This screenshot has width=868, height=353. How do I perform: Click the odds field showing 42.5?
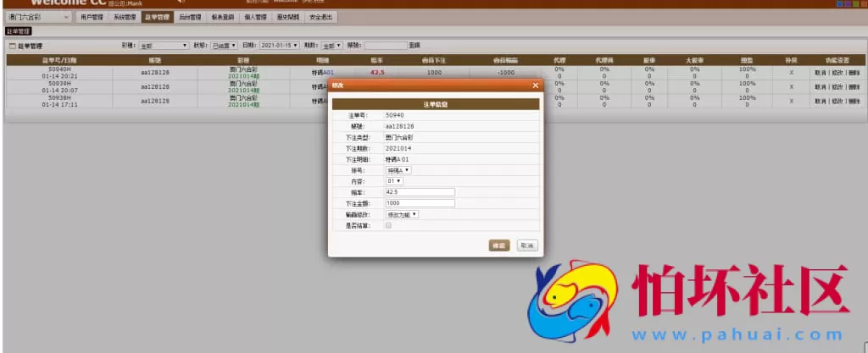(x=420, y=192)
